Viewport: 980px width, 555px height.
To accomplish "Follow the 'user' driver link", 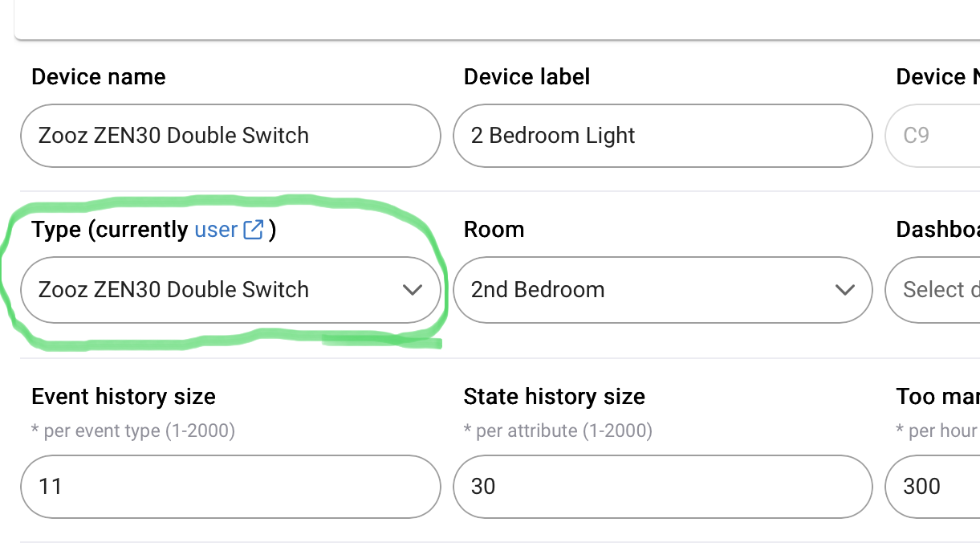I will point(215,230).
